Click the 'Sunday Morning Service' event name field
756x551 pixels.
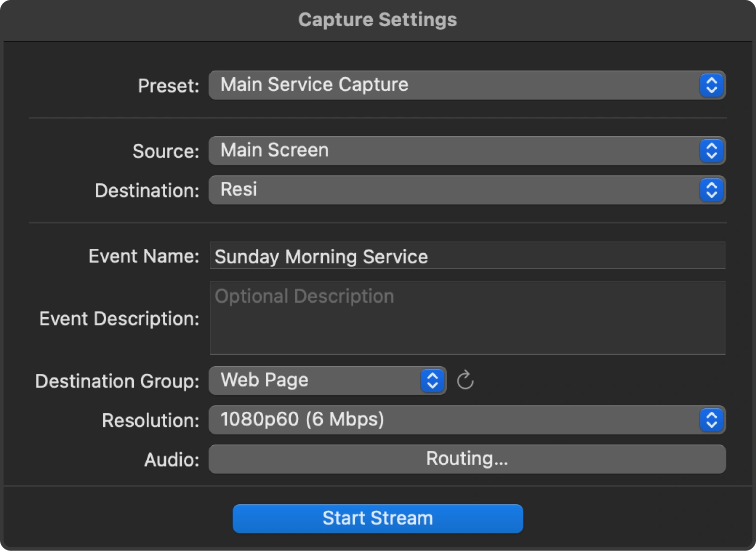(467, 256)
